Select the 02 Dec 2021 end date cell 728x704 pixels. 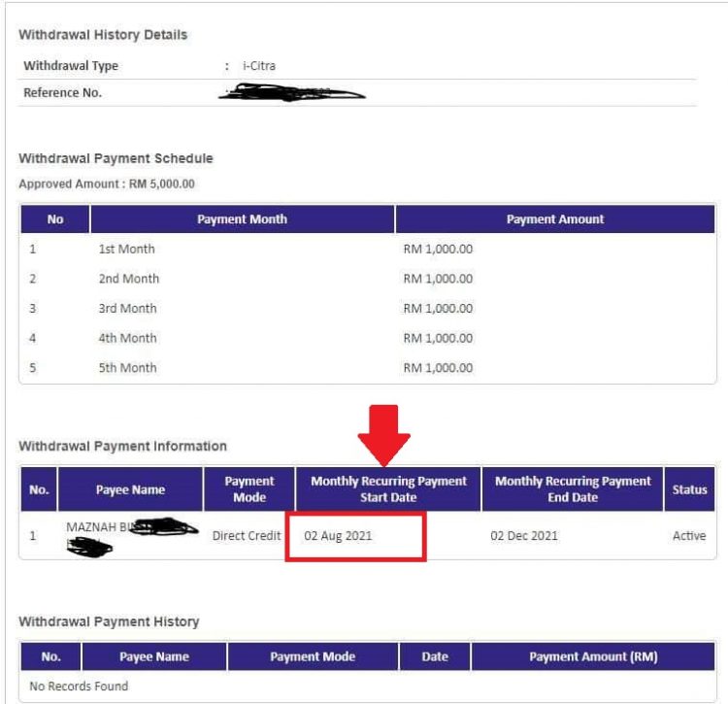click(x=524, y=536)
